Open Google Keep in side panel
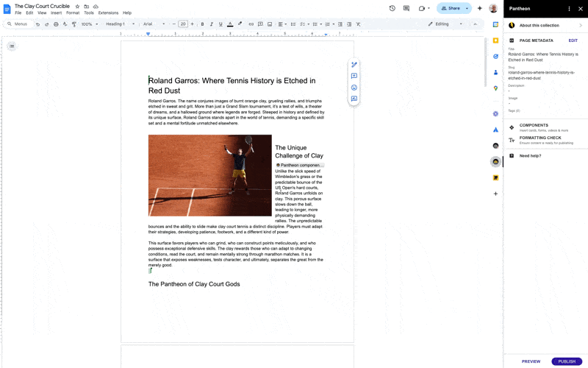Screen dimensions: 588x368 pos(496,40)
